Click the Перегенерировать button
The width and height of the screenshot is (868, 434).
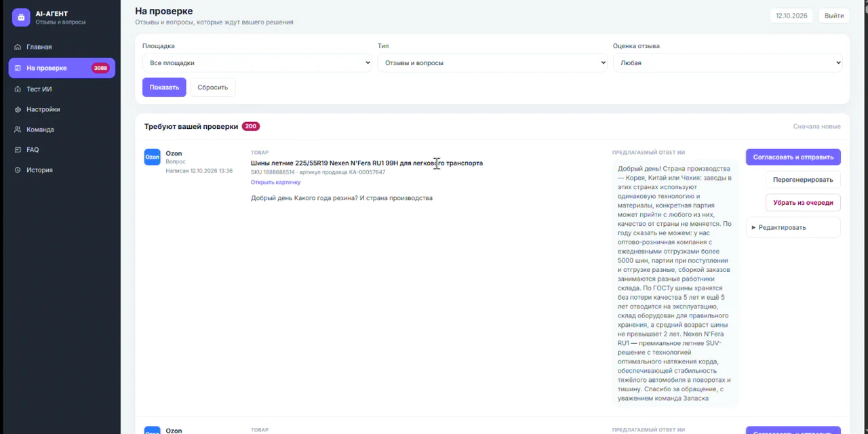803,180
